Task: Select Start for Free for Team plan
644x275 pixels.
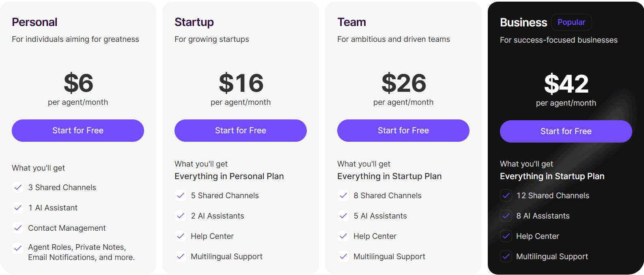Action: [x=403, y=130]
